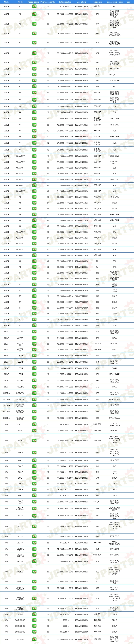Click the fuel icon in the VW POLO row
Screen dimensions: 134x644
tap(34, 614)
